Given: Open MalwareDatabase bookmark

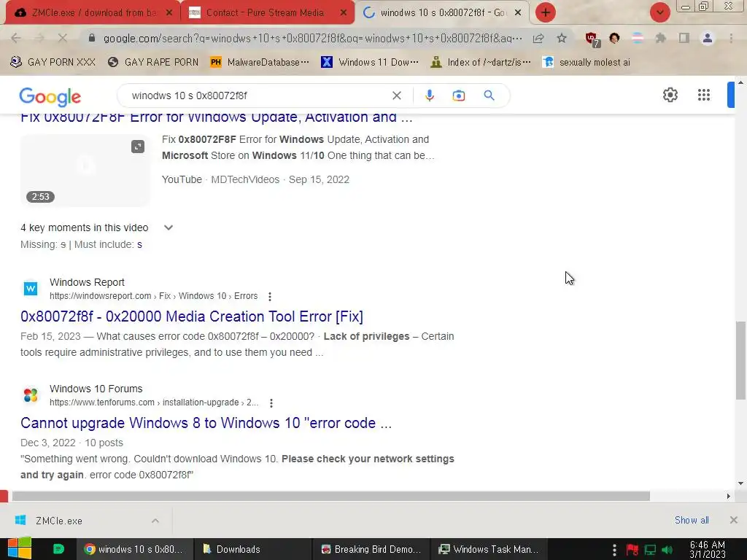Looking at the screenshot, I should pyautogui.click(x=260, y=63).
